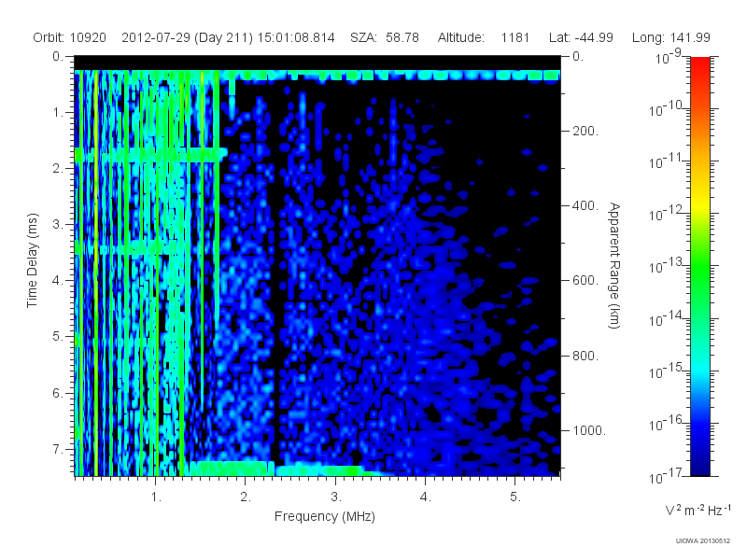This screenshot has height=560, width=747.
Task: Click the '5.' tick label on frequency axis
Action: click(515, 497)
